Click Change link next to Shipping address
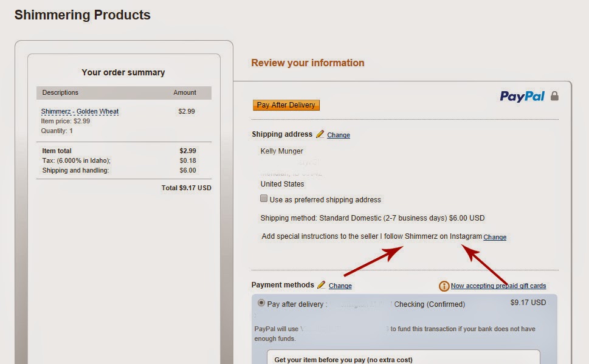 click(x=339, y=135)
